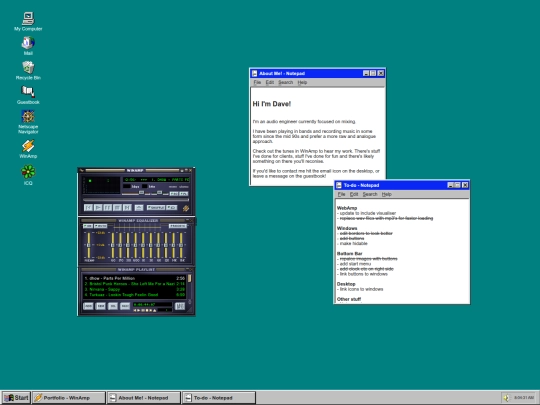Minimize the About Me Notepad window

(366, 73)
